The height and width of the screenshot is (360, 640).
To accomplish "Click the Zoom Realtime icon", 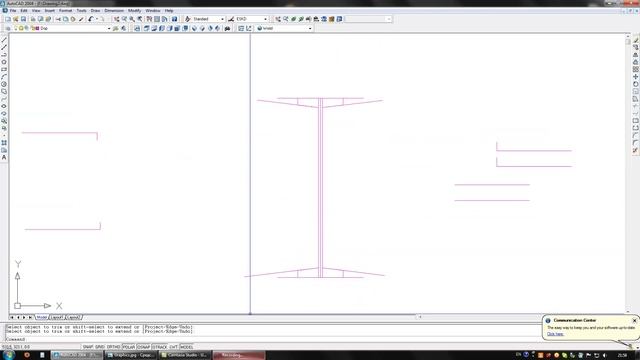I will 124,19.
